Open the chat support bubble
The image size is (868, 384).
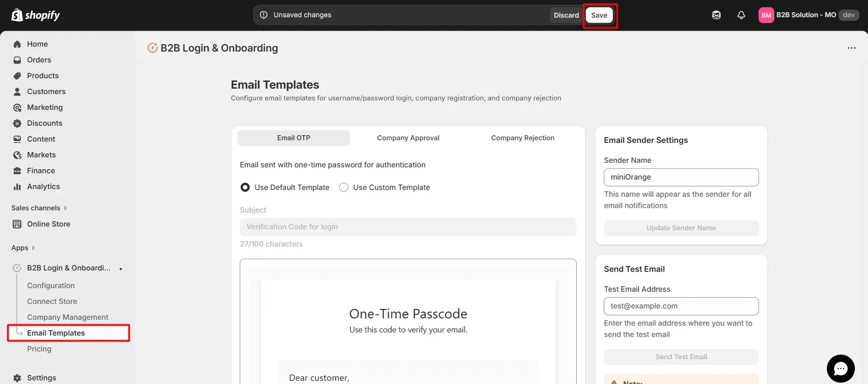point(840,369)
